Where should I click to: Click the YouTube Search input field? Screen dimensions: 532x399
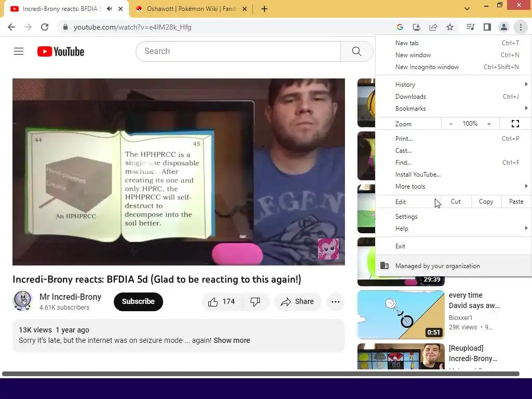(x=238, y=51)
